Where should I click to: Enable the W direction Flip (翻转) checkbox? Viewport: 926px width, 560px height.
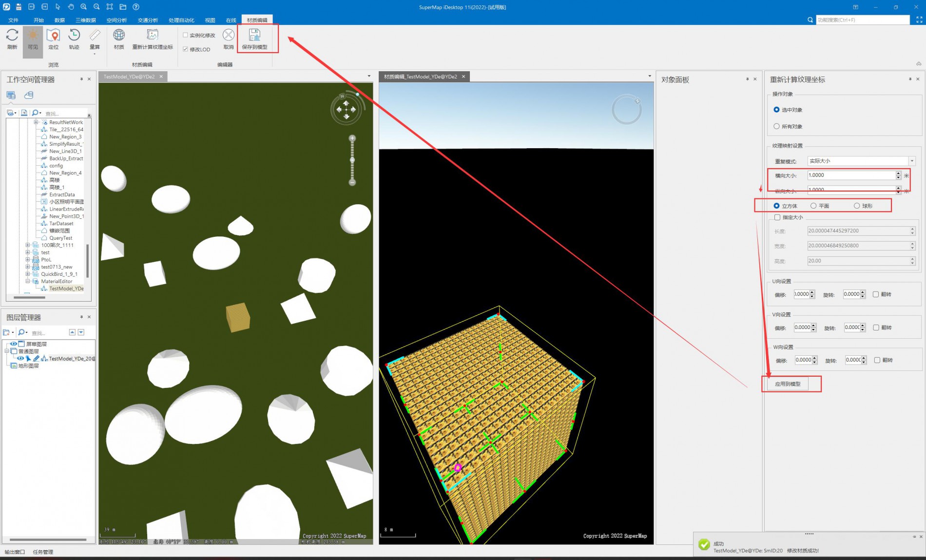[x=877, y=360]
